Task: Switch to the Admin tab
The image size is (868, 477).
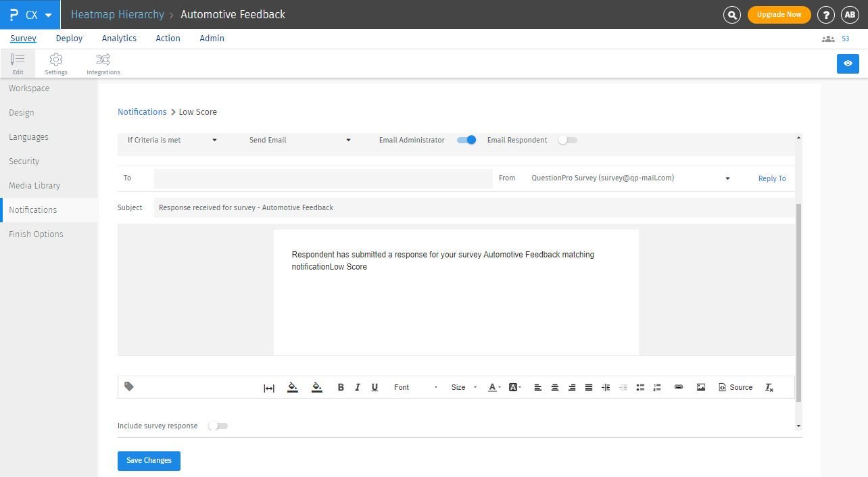Action: click(212, 39)
